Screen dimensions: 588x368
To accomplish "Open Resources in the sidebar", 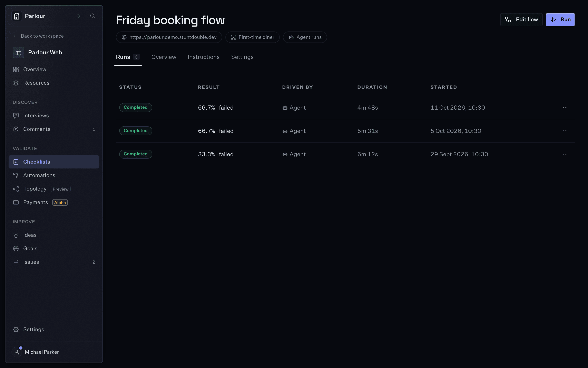I will pos(54,83).
